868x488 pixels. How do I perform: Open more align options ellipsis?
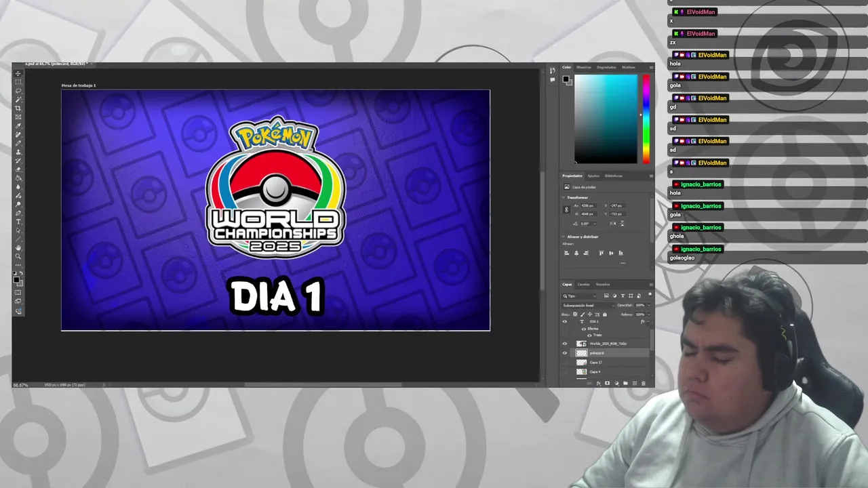[x=623, y=263]
